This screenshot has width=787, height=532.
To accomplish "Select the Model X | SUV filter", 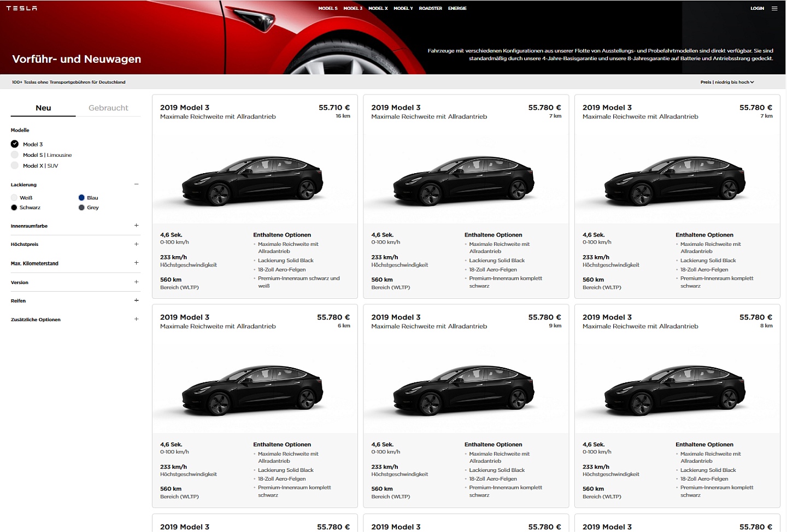I will (15, 165).
